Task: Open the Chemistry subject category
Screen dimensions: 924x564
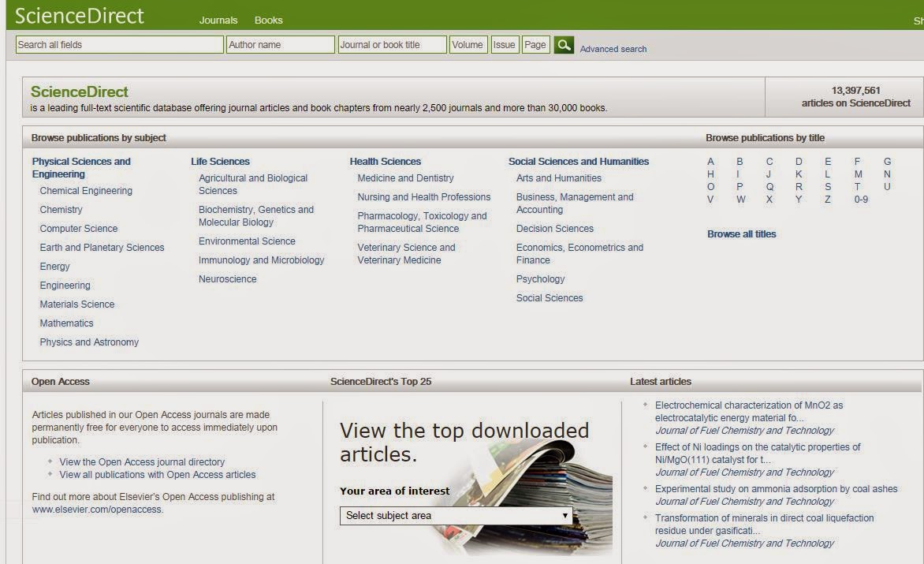Action: (x=61, y=209)
